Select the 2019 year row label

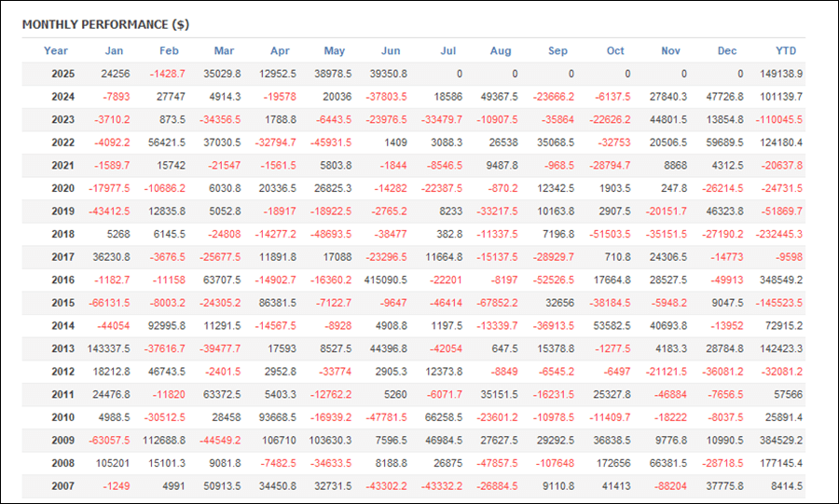coord(63,211)
